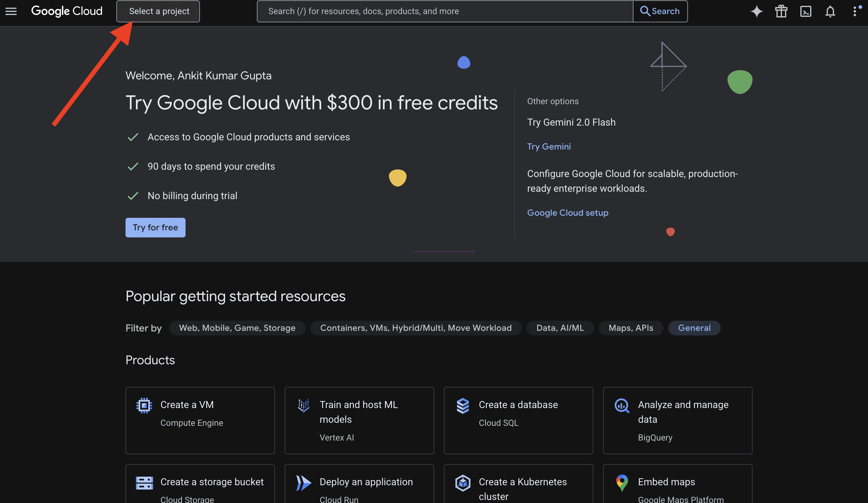868x503 pixels.
Task: Toggle the General filter chip
Action: [694, 328]
